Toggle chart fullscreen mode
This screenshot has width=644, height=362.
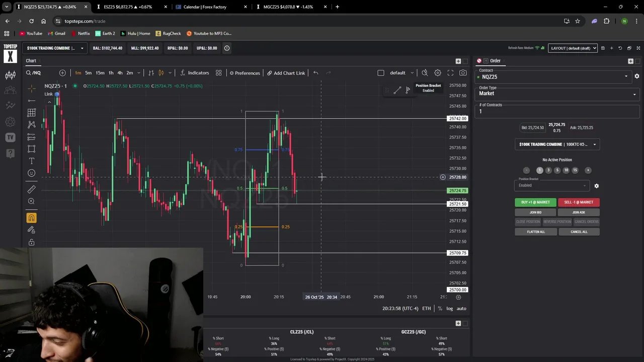coord(450,73)
